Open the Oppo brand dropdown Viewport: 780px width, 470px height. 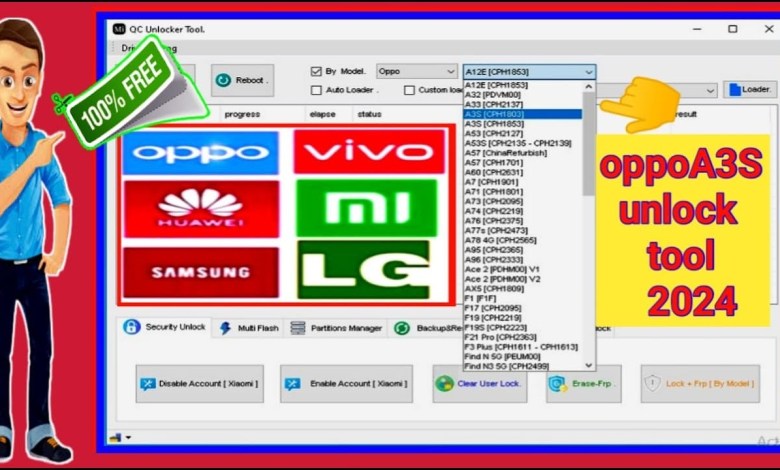(x=416, y=72)
